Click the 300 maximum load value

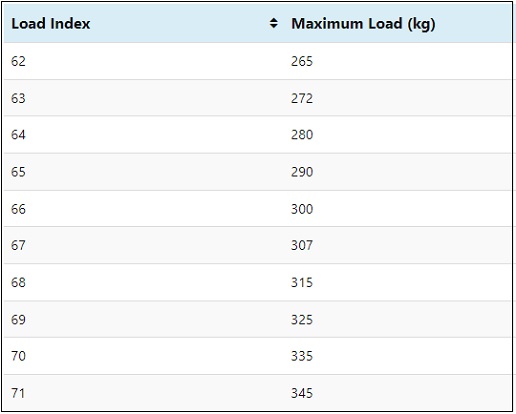coord(302,209)
